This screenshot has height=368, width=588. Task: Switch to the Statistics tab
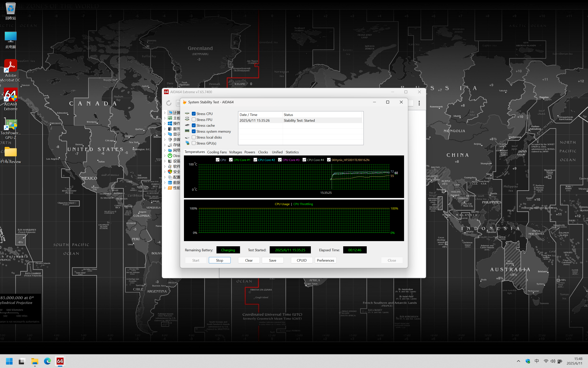tap(292, 152)
